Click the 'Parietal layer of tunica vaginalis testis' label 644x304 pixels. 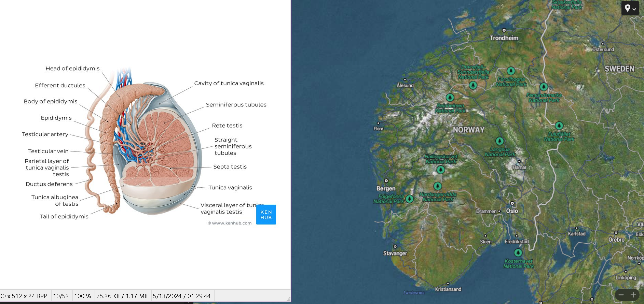[x=47, y=168]
